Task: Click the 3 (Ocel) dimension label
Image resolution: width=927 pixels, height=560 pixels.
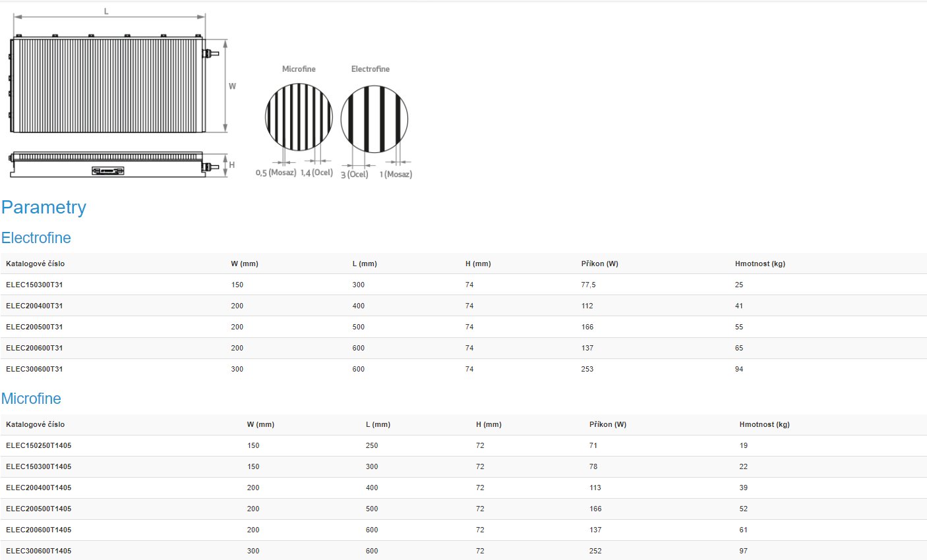Action: 354,175
